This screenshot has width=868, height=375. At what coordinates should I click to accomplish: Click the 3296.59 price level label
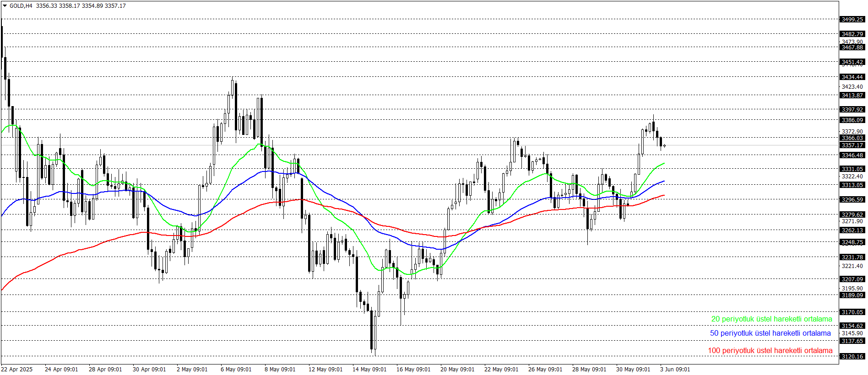click(x=852, y=199)
